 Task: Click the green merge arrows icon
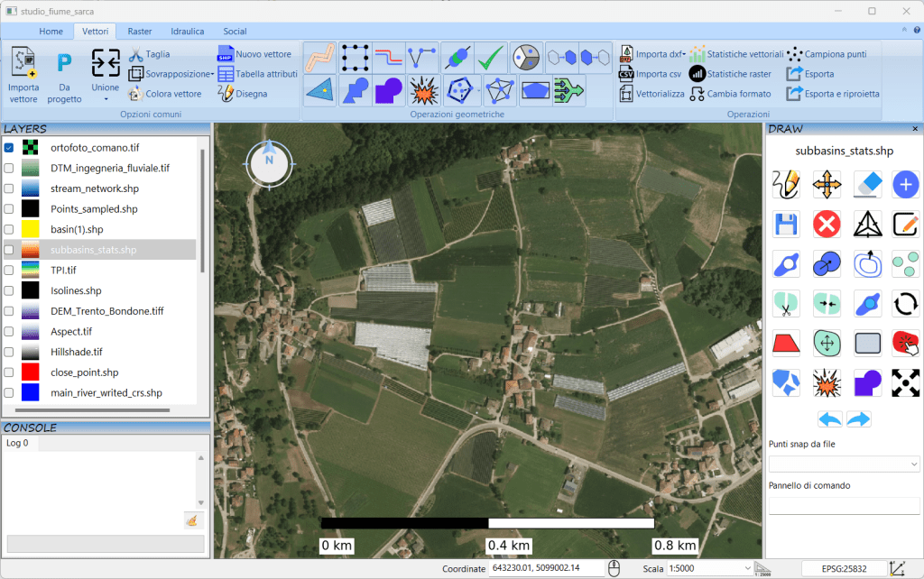coord(568,91)
